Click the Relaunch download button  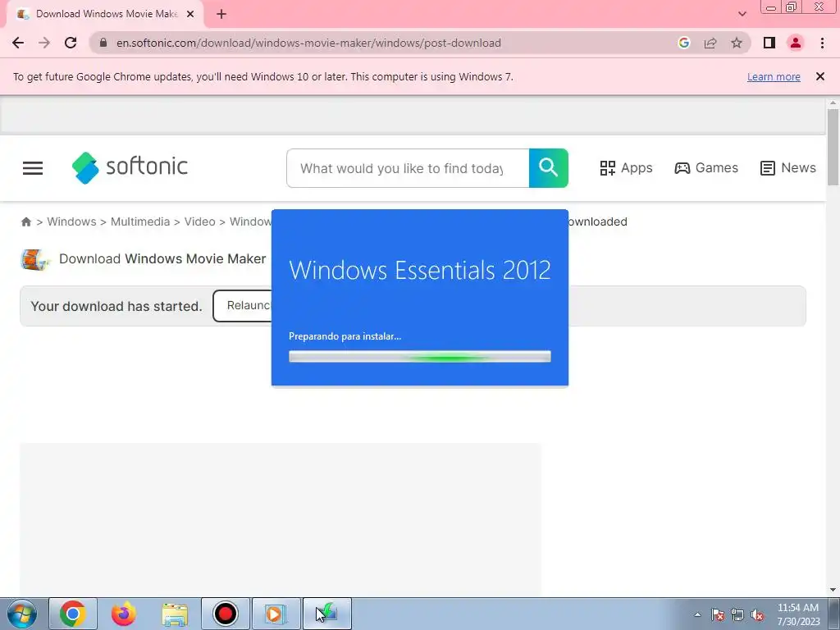coord(243,306)
